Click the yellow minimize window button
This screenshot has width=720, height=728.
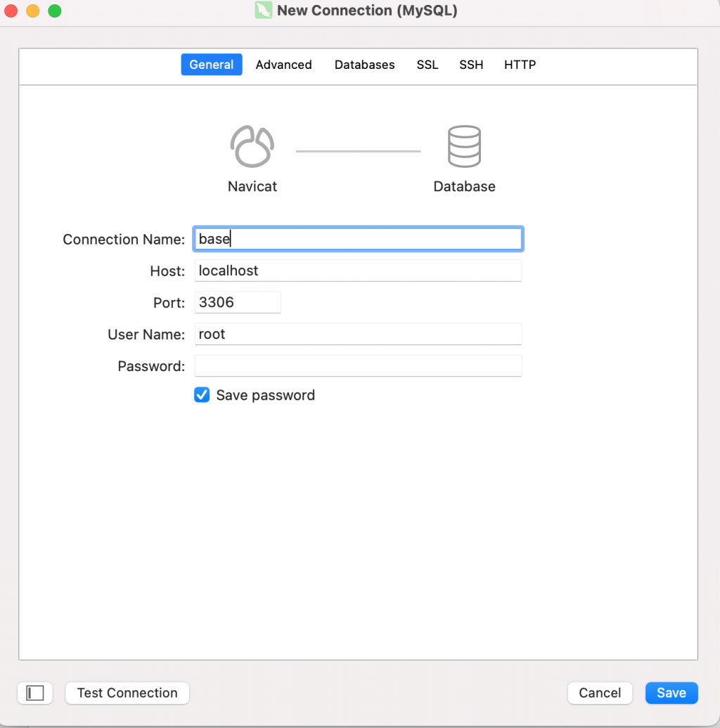pos(32,11)
